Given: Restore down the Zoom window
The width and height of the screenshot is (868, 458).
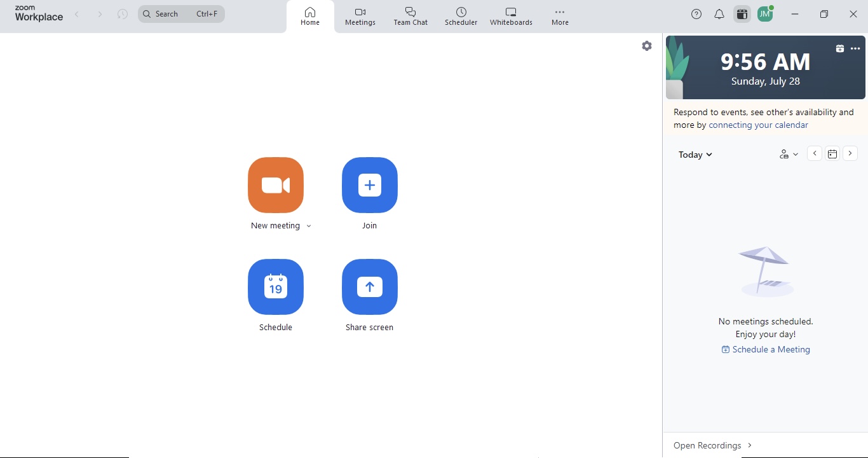Looking at the screenshot, I should (824, 14).
